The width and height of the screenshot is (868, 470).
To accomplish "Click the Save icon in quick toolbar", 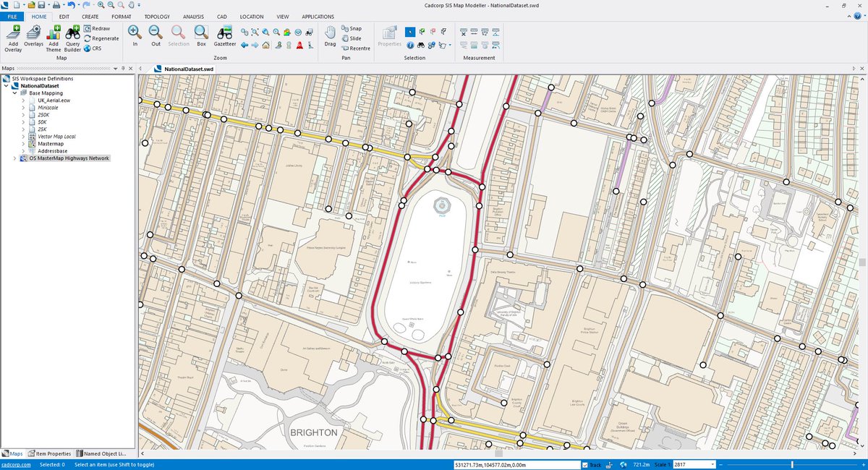I will 41,4.
